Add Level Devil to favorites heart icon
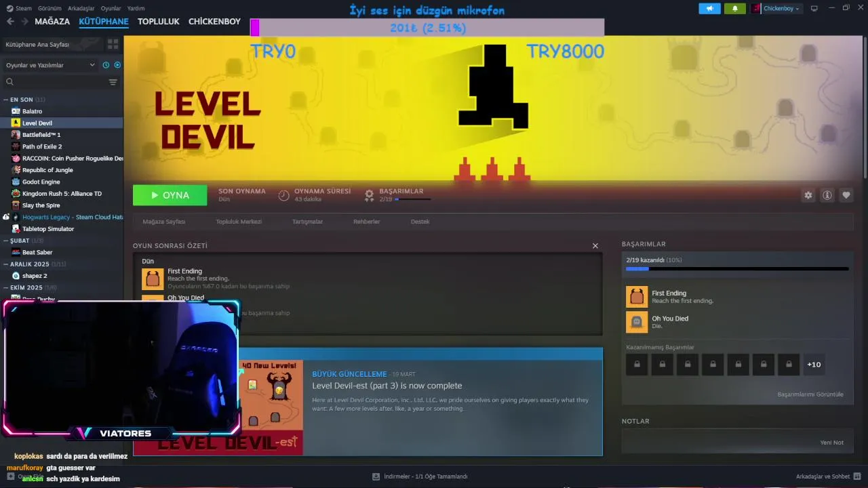Screen dimensions: 868x488 [846, 195]
